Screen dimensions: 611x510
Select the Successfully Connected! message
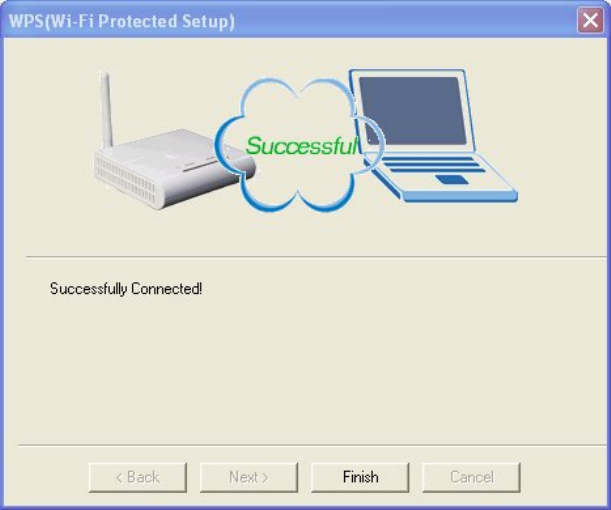(x=126, y=289)
